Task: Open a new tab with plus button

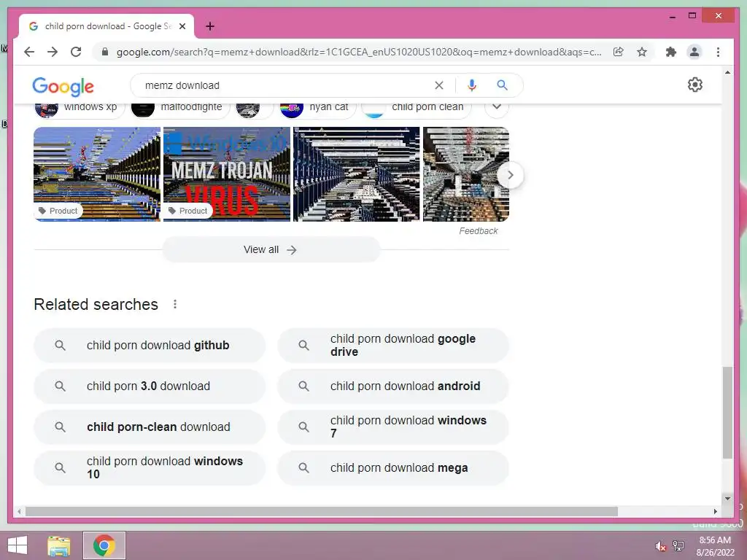Action: coord(210,26)
